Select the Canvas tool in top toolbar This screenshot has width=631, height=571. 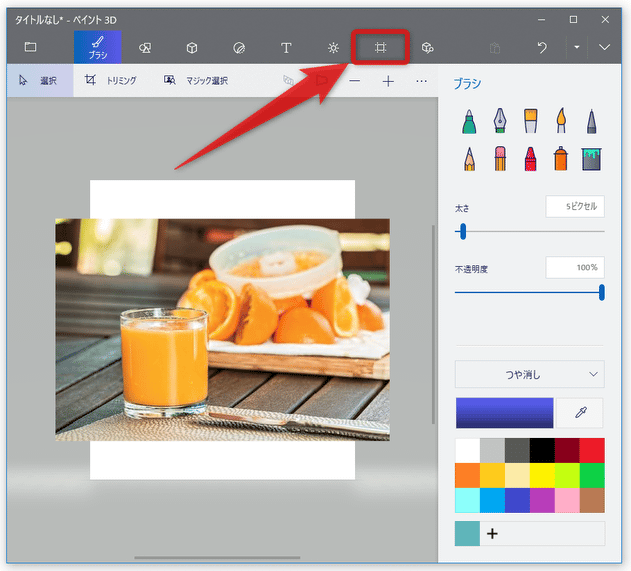[x=380, y=47]
